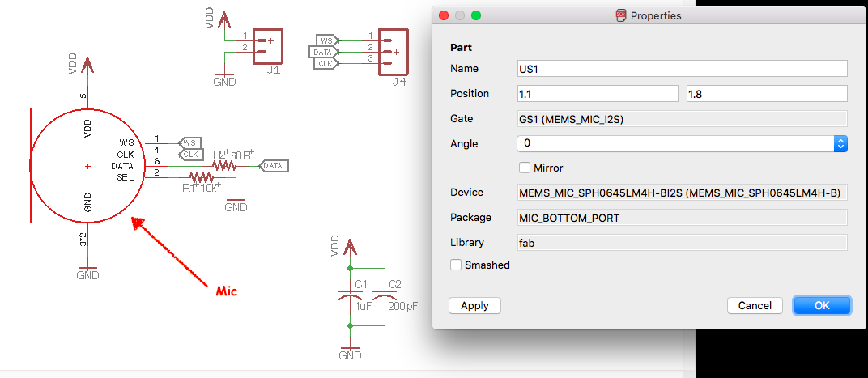Toggle the Smashed checkbox
868x378 pixels.
(456, 265)
